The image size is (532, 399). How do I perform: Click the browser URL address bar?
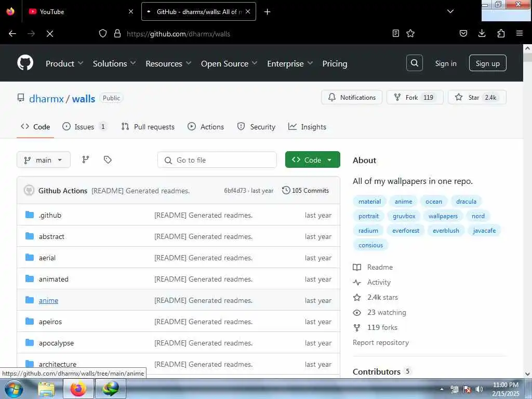coord(256,34)
